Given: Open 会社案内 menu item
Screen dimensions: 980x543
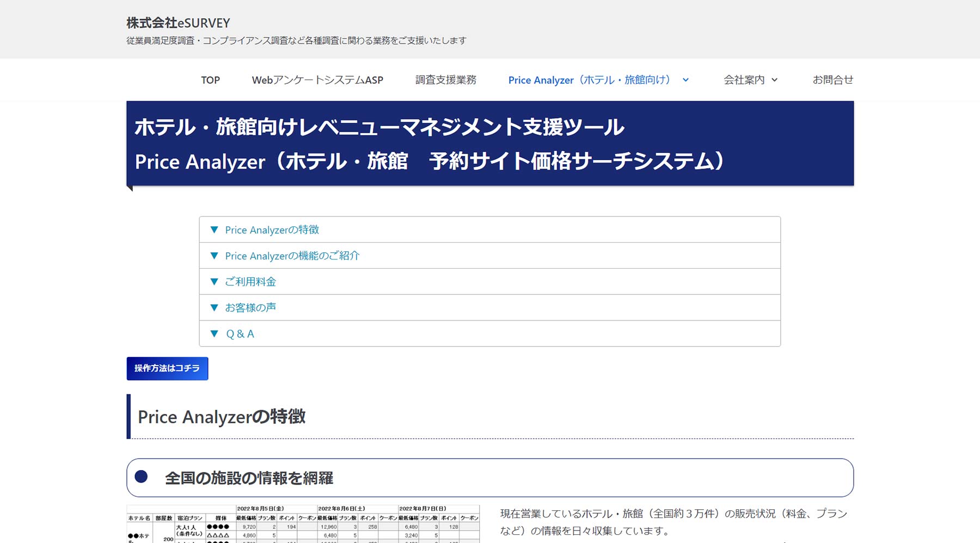Looking at the screenshot, I should [x=744, y=80].
